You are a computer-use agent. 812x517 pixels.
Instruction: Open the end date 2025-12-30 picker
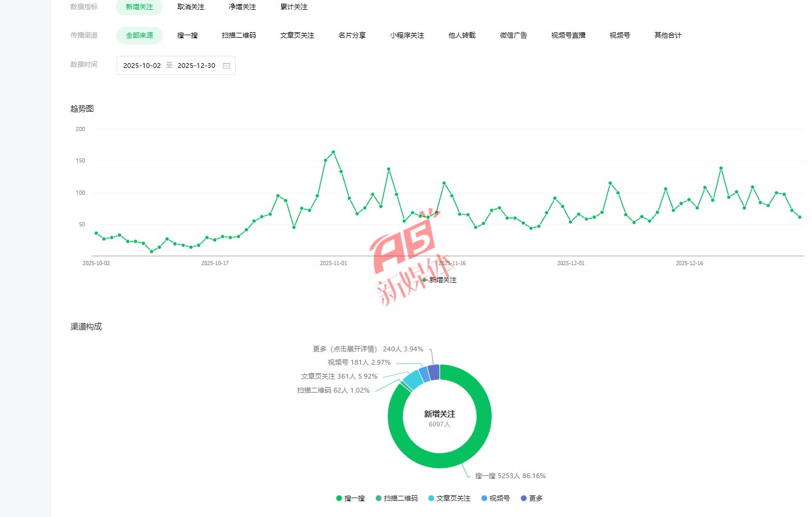pos(196,66)
